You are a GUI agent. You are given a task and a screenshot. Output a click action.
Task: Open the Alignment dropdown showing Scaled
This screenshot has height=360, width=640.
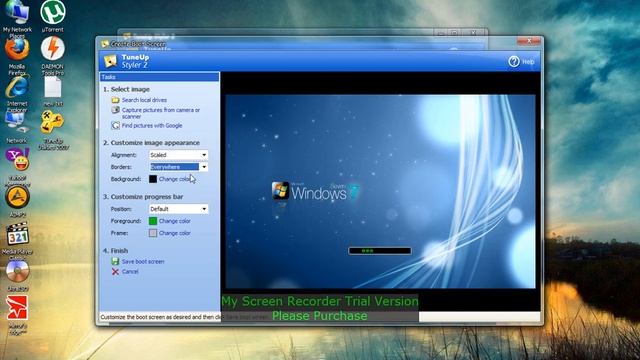(x=178, y=155)
